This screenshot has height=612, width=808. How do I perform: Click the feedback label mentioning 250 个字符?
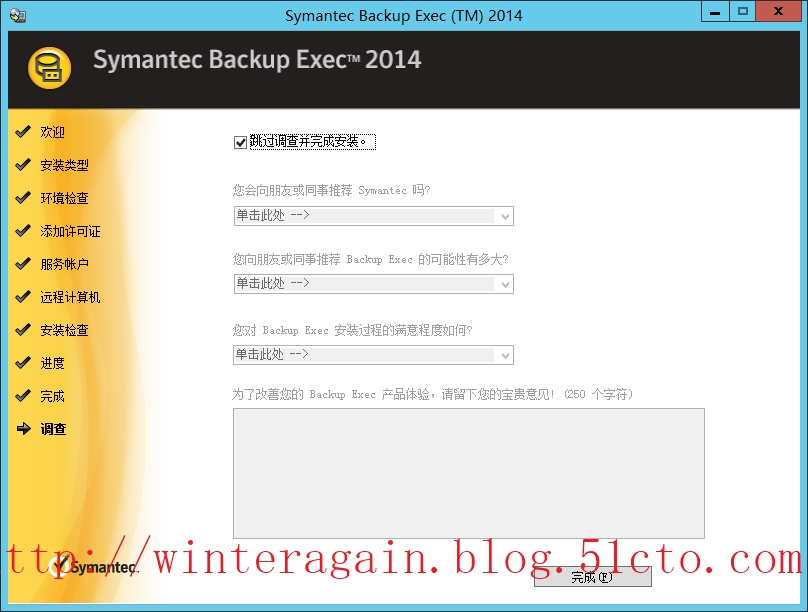point(432,395)
